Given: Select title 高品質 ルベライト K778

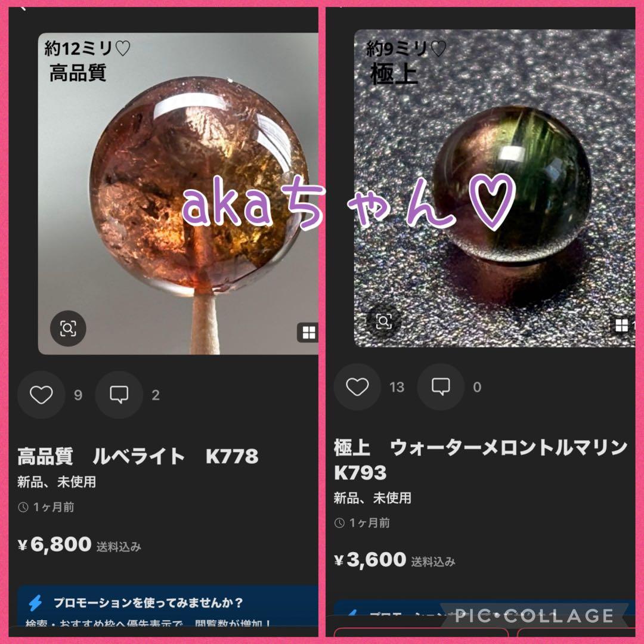Looking at the screenshot, I should 138,456.
